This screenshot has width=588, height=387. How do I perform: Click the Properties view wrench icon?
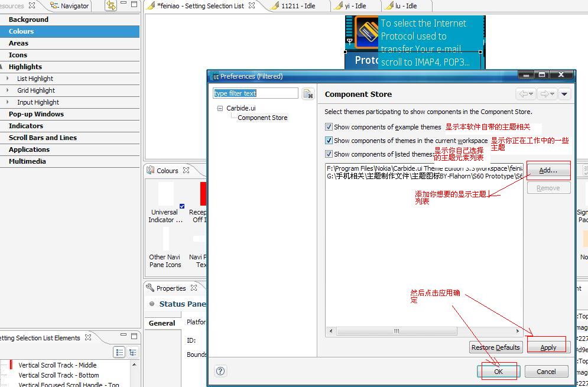[x=150, y=288]
